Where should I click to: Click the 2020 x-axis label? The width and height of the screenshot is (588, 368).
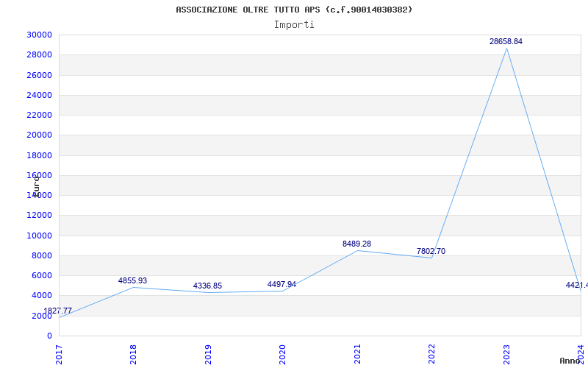282,354
